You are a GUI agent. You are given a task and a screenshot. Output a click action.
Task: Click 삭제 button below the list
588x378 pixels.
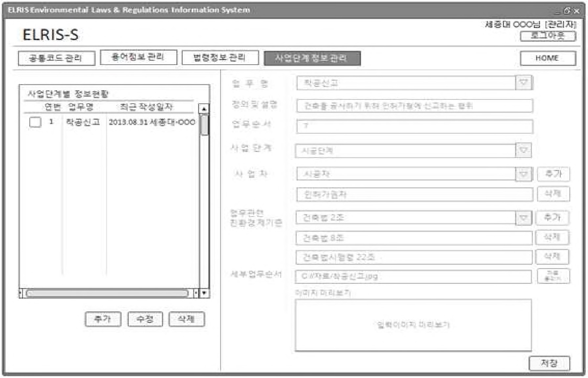tap(187, 319)
